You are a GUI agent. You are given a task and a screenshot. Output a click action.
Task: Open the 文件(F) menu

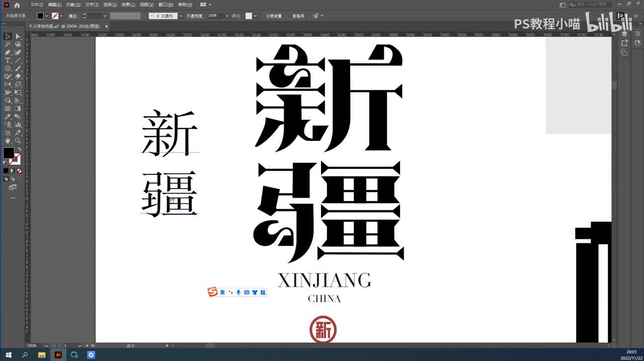click(37, 5)
